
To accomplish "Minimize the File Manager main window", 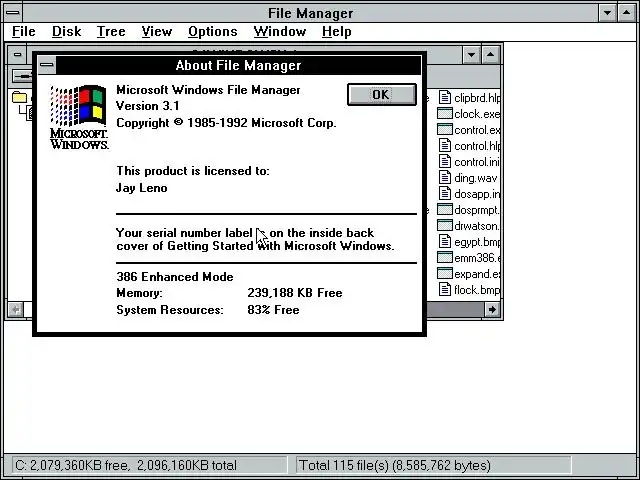I will point(607,13).
